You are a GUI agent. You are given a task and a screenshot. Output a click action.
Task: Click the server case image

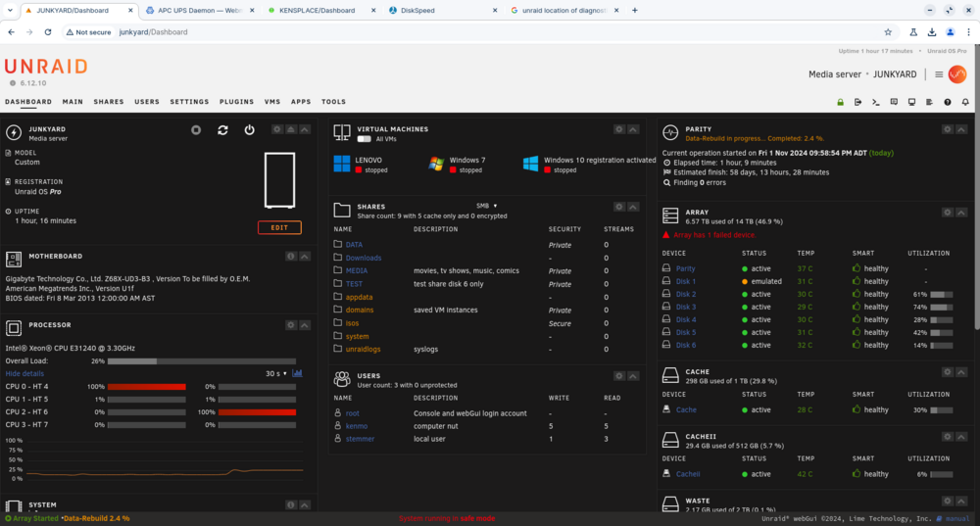coord(279,180)
